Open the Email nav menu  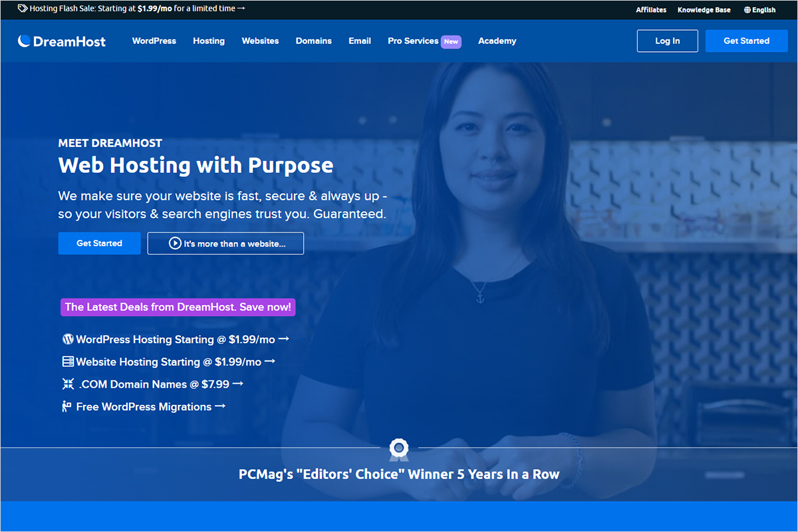coord(360,41)
